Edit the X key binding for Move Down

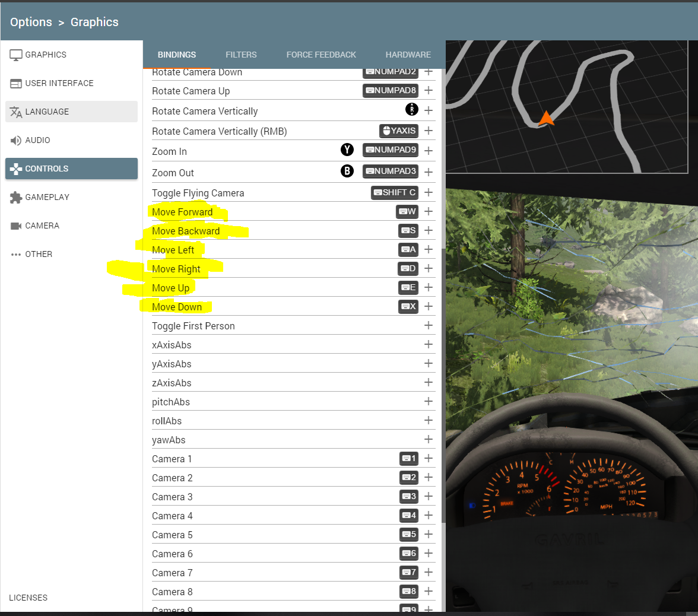click(408, 306)
